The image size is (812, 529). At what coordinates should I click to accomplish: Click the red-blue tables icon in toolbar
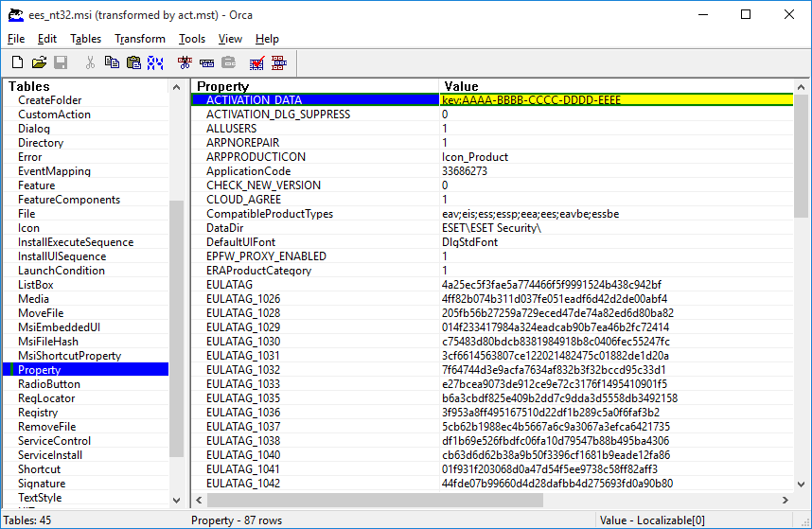279,62
